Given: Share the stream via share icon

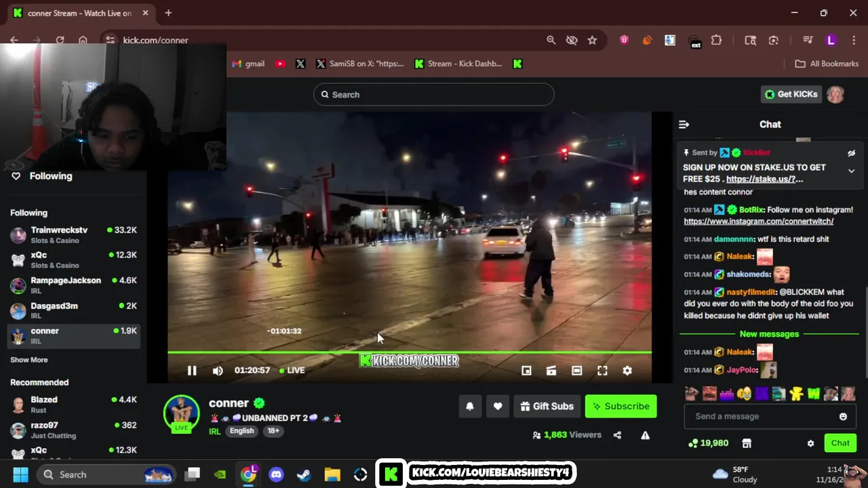Looking at the screenshot, I should point(617,435).
